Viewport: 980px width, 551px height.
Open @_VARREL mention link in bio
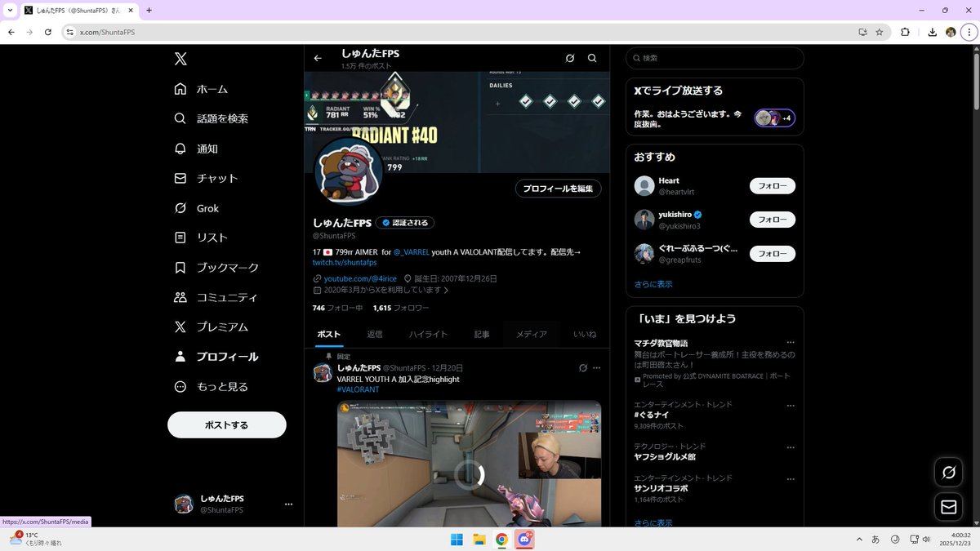(411, 252)
